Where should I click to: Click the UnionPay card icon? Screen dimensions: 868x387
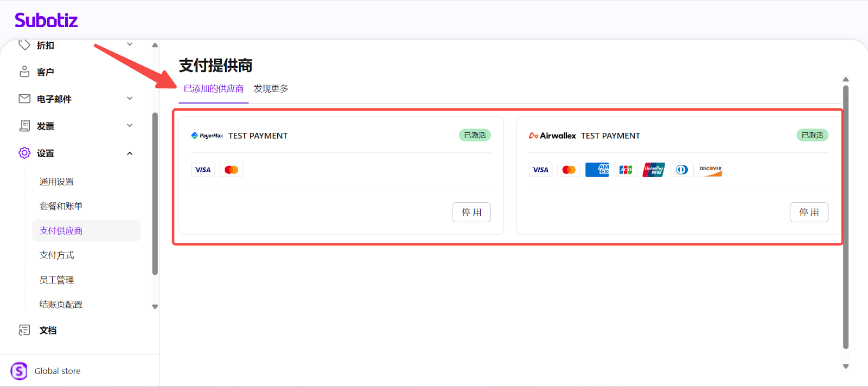pos(654,170)
